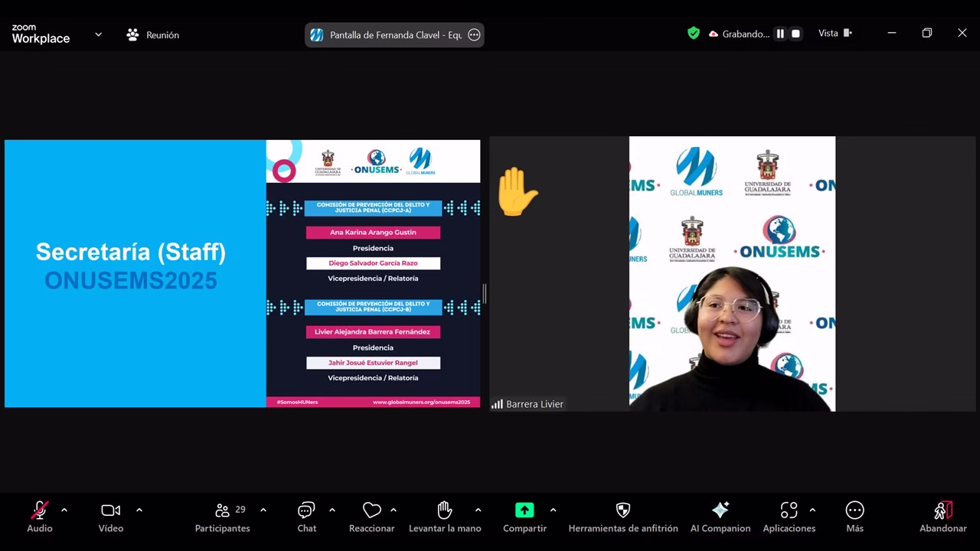Viewport: 980px width, 551px height.
Task: Stop the recording
Action: pos(795,34)
